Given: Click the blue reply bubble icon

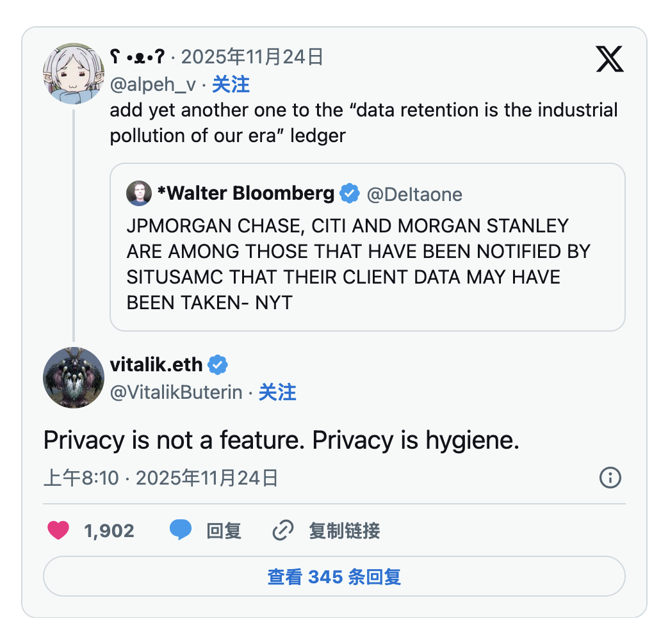Looking at the screenshot, I should (181, 530).
